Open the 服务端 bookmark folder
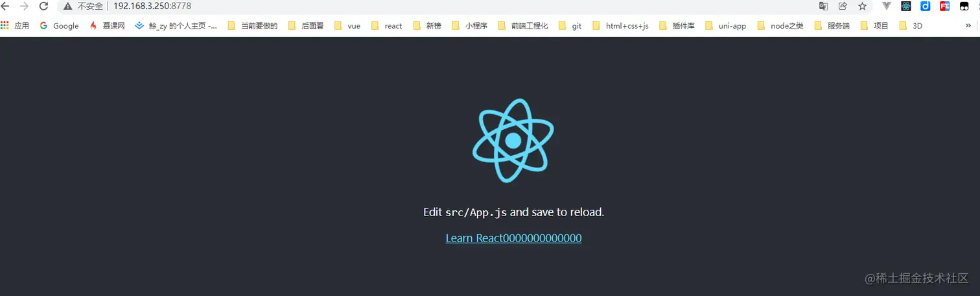Image resolution: width=980 pixels, height=296 pixels. [x=832, y=26]
